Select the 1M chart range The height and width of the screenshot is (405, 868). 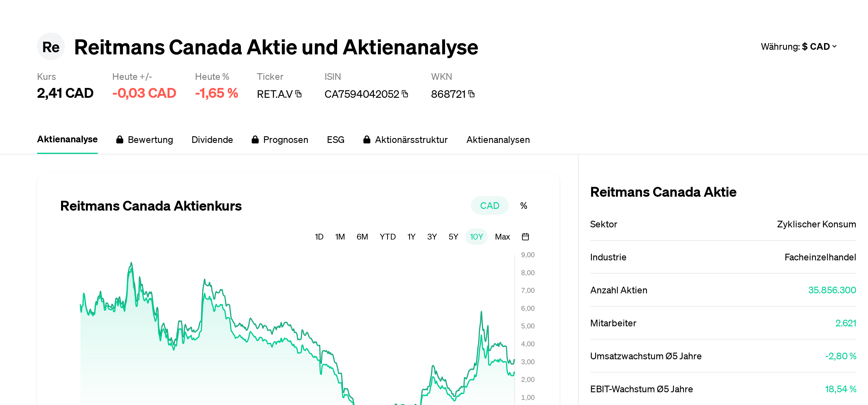tap(340, 237)
